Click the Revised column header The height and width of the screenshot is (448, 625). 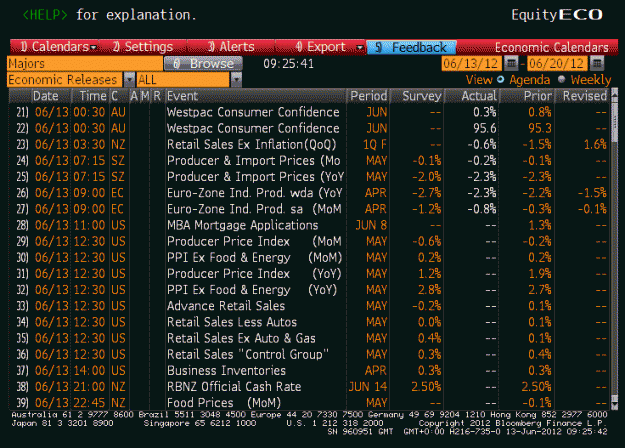pos(584,96)
